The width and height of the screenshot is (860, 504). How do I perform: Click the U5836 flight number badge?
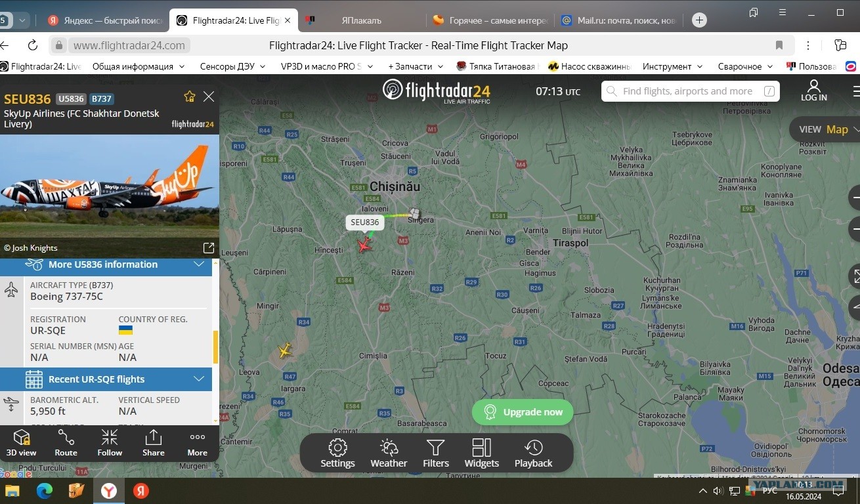coord(71,99)
